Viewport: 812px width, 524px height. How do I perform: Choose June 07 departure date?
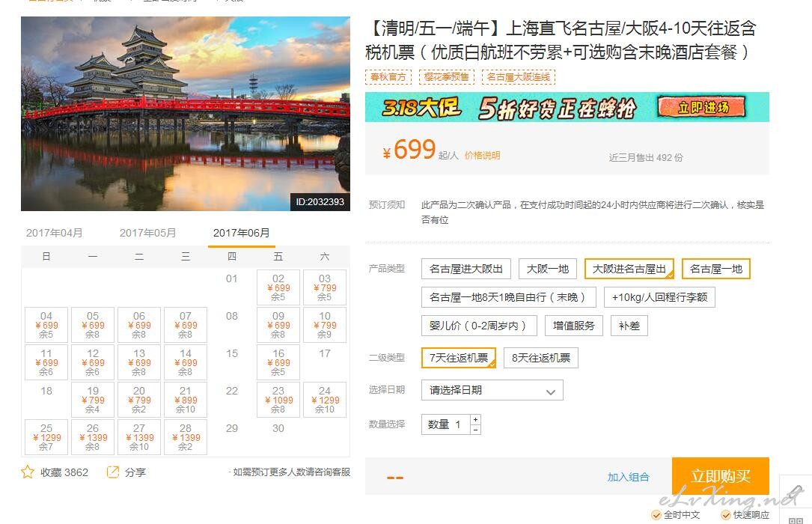[186, 325]
